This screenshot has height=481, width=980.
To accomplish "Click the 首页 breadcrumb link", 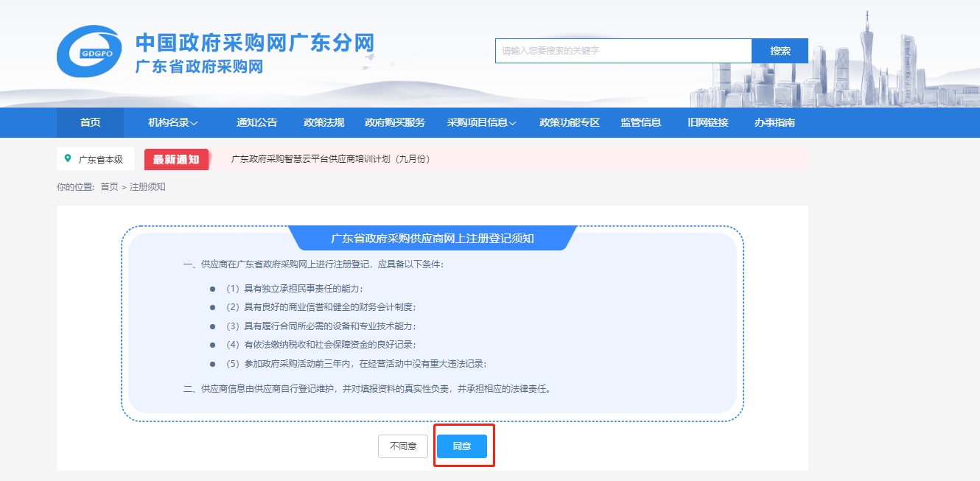I will pos(109,187).
